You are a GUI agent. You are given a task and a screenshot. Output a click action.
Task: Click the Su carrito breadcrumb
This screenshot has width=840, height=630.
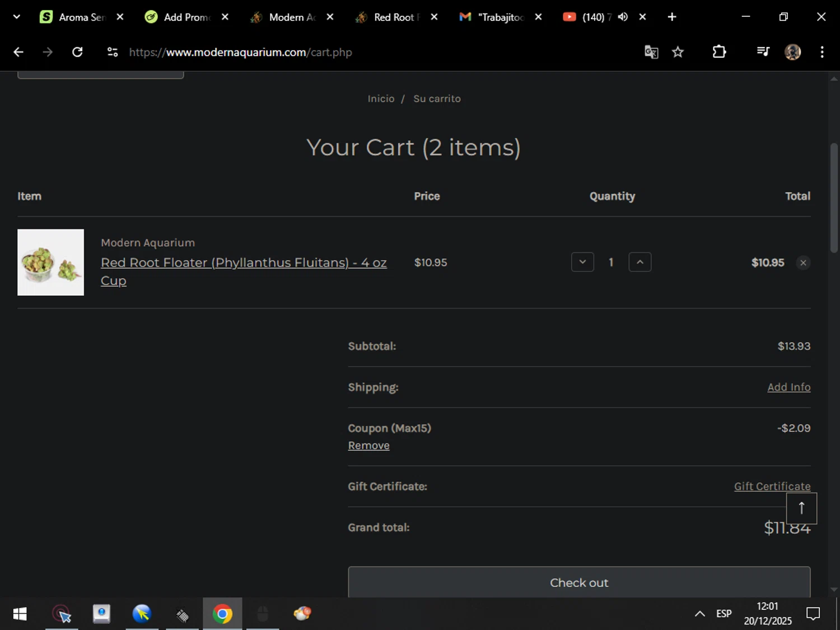[437, 99]
